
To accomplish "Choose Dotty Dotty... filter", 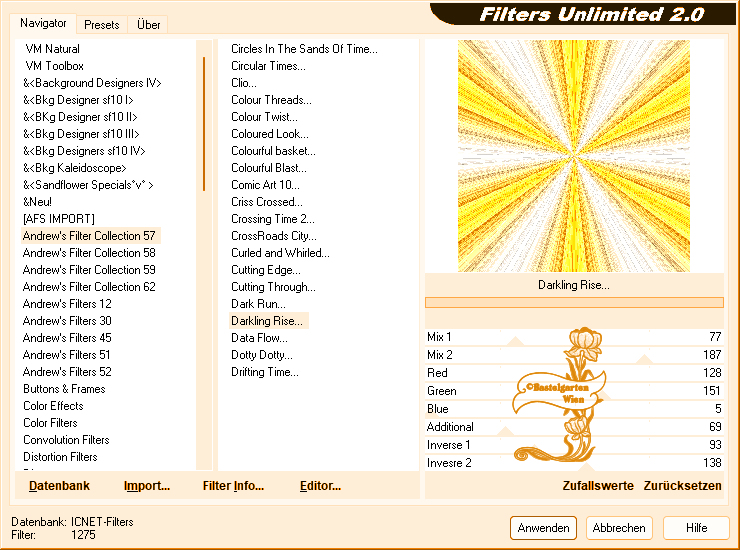I will (x=262, y=355).
